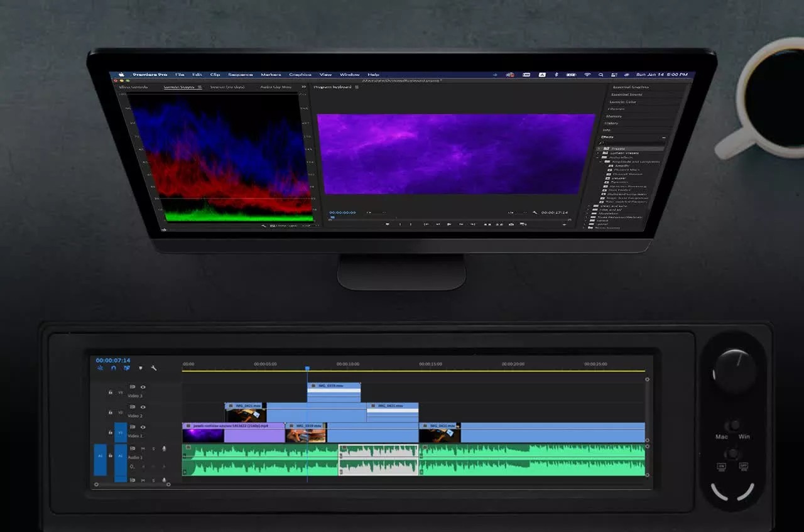Open Spotlight search in macOS menu bar

click(601, 75)
